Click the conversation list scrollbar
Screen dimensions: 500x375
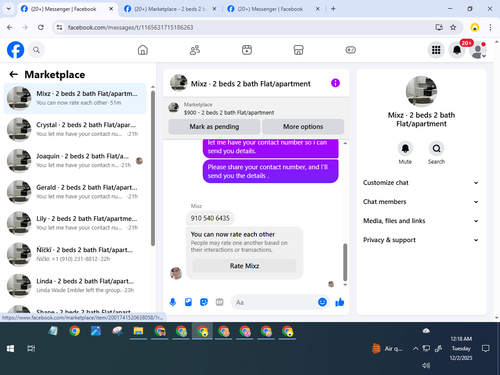tap(153, 168)
